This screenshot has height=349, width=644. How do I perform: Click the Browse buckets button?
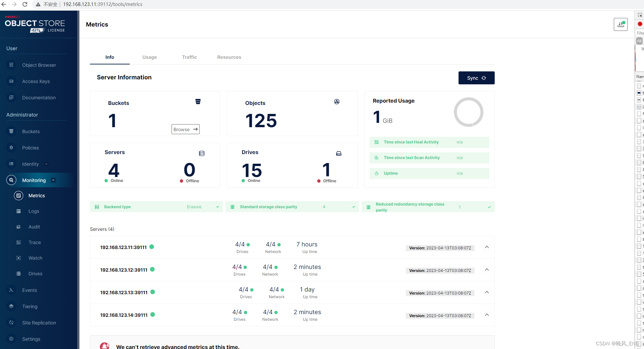coord(185,129)
